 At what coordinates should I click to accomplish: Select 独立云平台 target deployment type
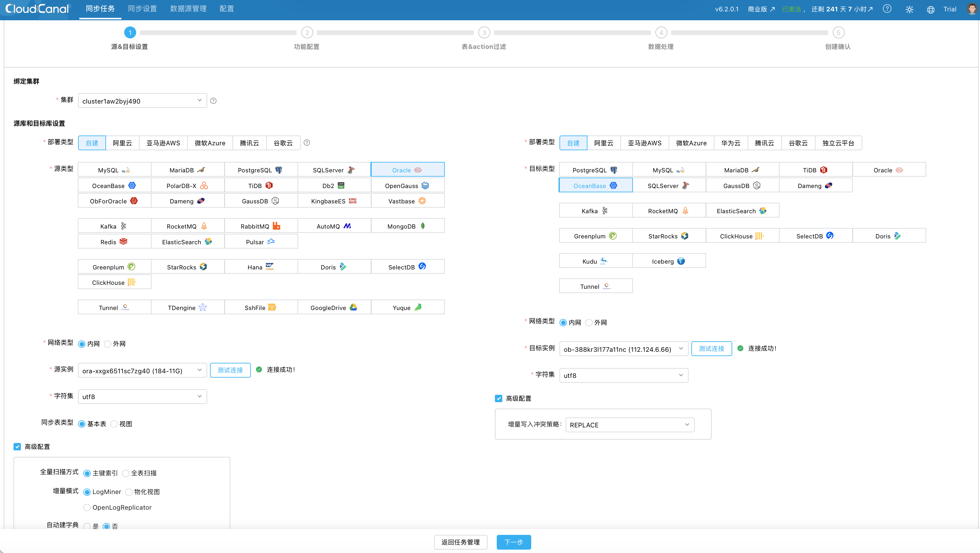click(838, 143)
